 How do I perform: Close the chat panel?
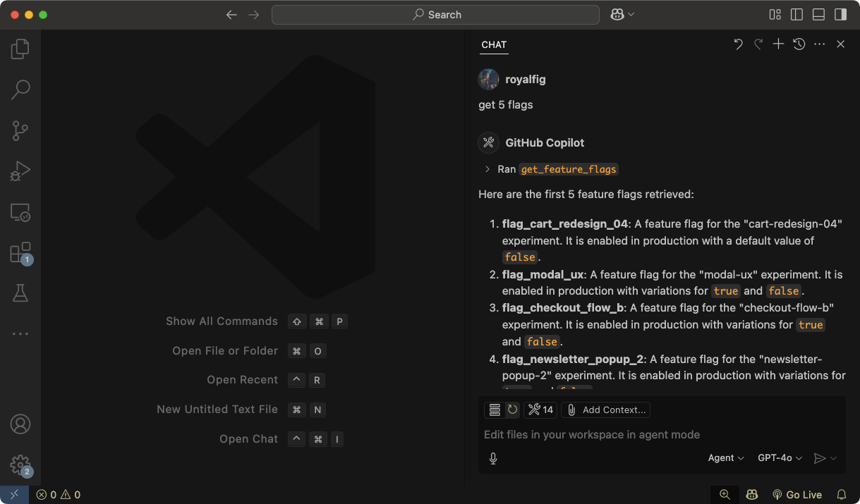[840, 44]
